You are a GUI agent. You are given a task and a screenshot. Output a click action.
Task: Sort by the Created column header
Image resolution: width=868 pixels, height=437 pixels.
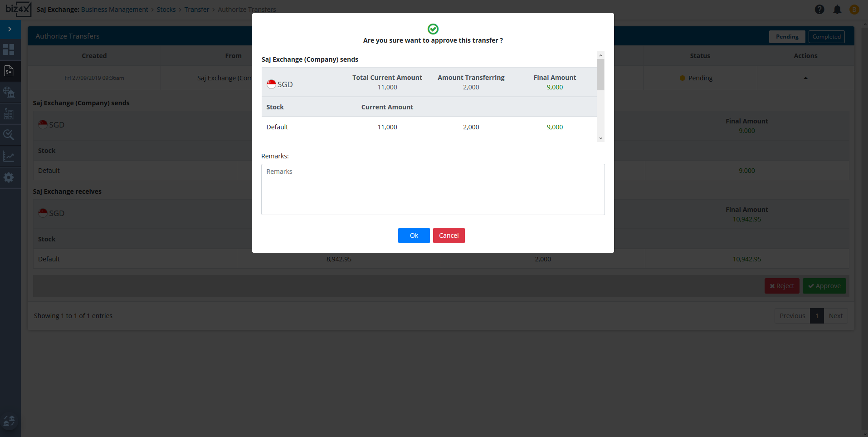tap(94, 56)
